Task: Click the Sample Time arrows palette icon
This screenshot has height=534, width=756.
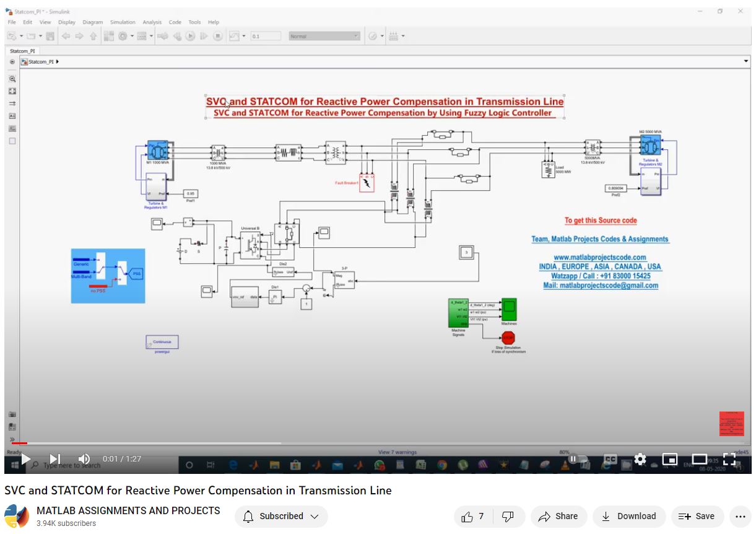Action: [12, 103]
